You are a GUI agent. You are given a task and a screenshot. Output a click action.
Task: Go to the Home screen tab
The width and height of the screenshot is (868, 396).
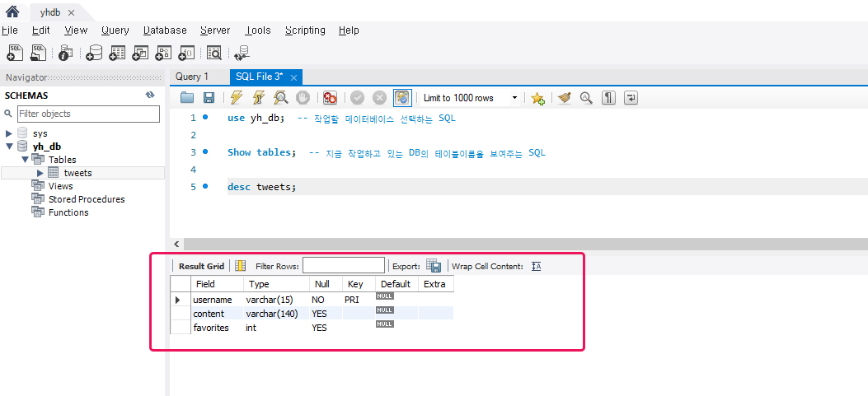coord(12,11)
